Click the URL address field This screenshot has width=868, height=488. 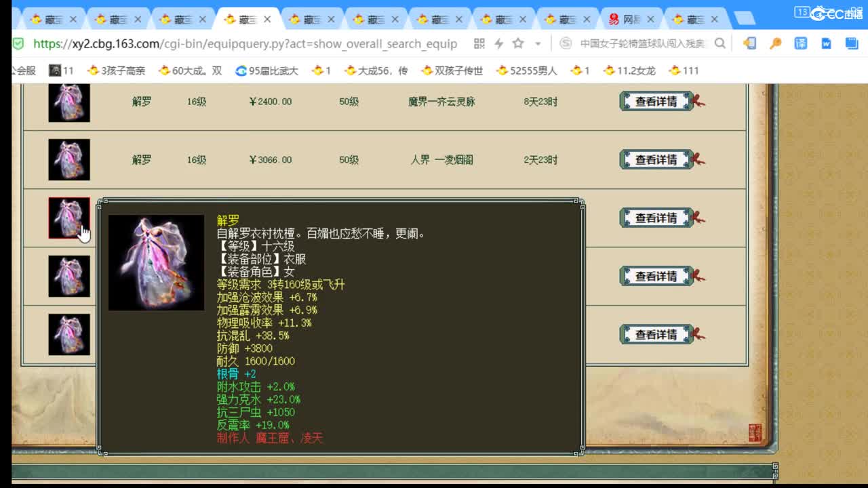pyautogui.click(x=245, y=43)
